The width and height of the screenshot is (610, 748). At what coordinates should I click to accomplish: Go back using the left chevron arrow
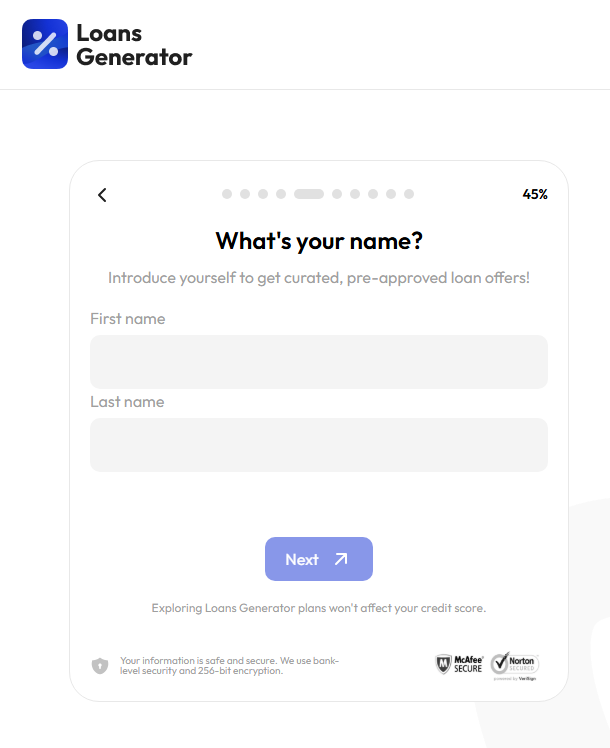(x=102, y=195)
